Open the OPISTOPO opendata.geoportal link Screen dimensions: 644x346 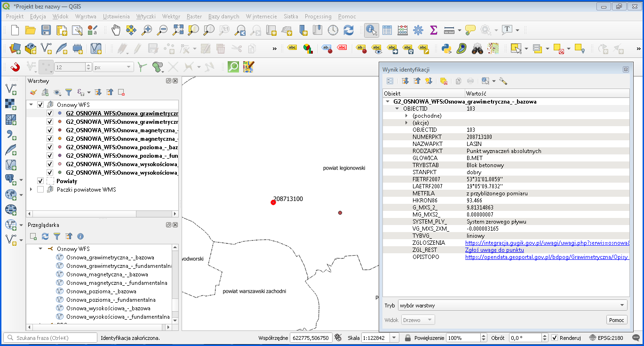(547, 257)
